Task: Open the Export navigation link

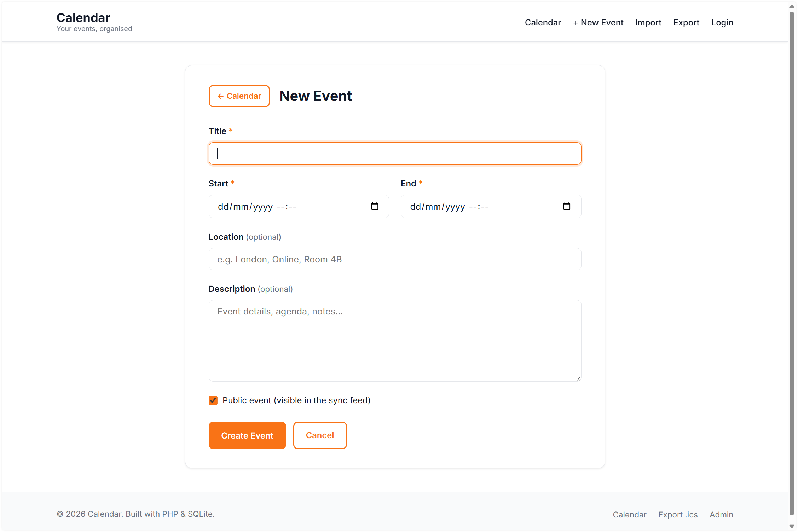Action: pos(686,23)
